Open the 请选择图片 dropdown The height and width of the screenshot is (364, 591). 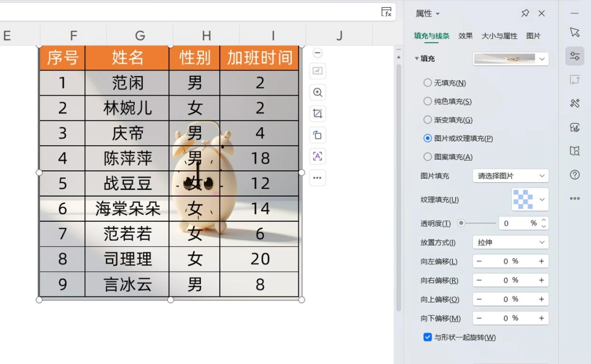tap(511, 176)
